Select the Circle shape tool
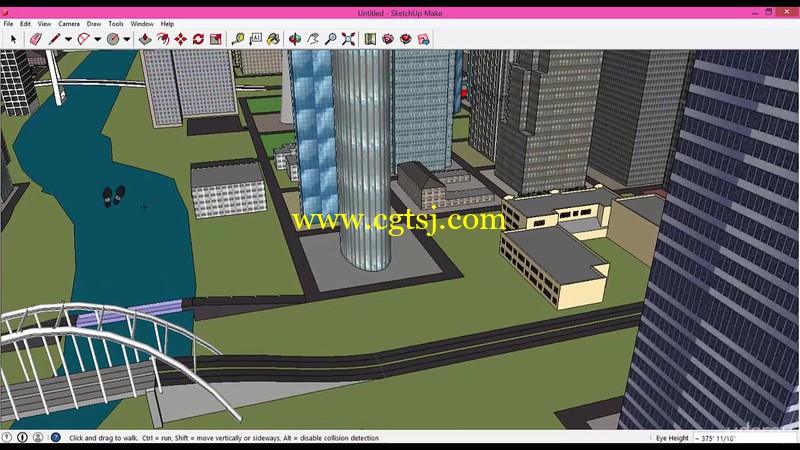 [113, 39]
